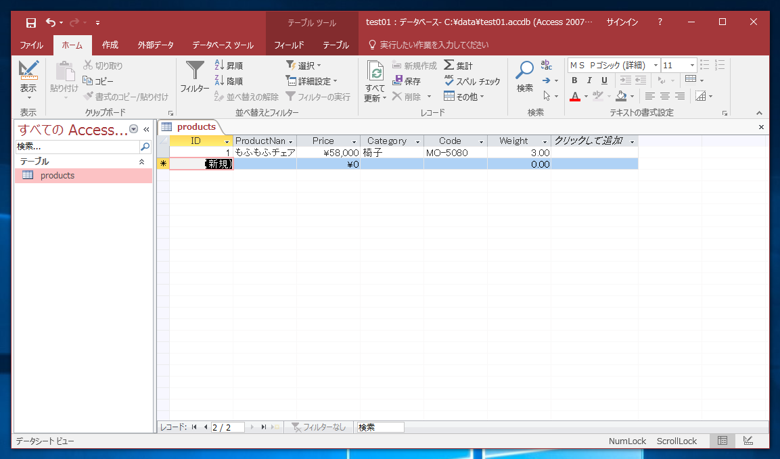
Task: Sort descending with 降順
Action: coord(229,81)
